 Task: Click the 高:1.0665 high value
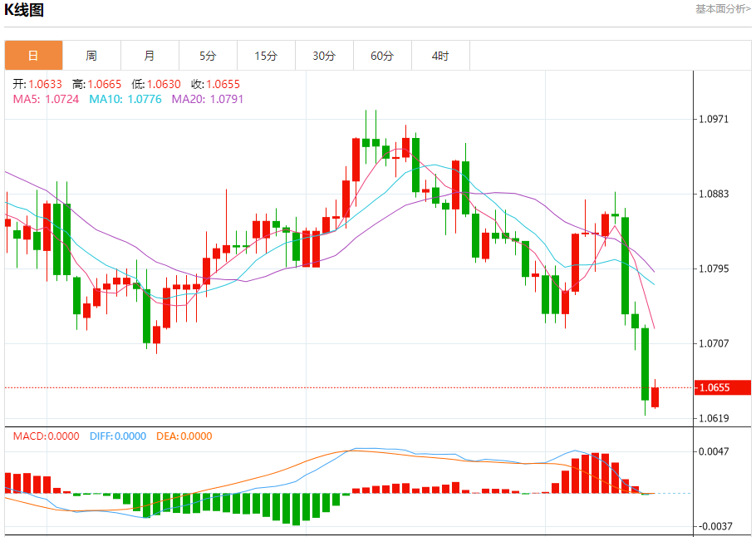[x=96, y=84]
